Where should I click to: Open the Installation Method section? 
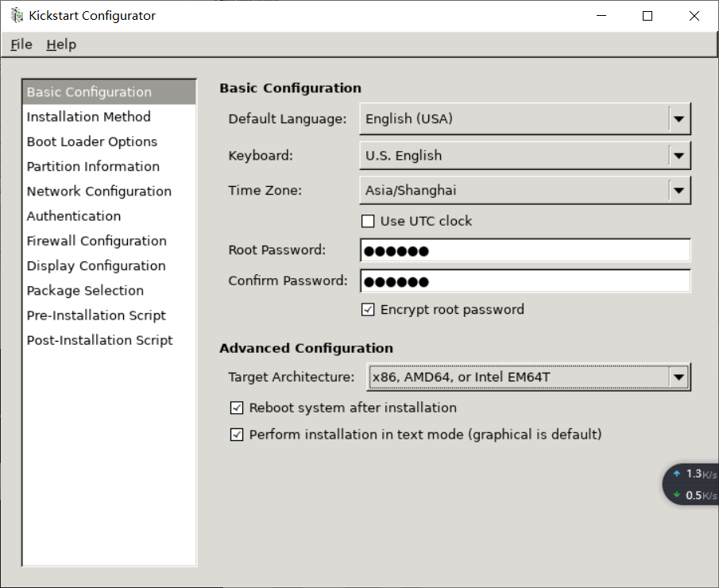click(109, 117)
